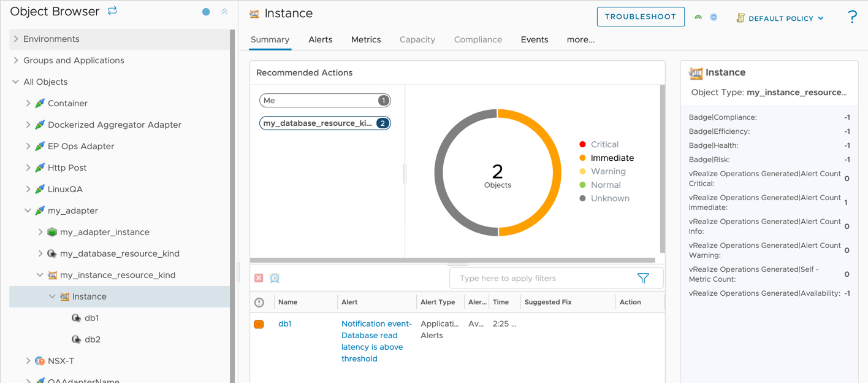The image size is (868, 383).
Task: Toggle the Me filter pill
Action: click(324, 101)
